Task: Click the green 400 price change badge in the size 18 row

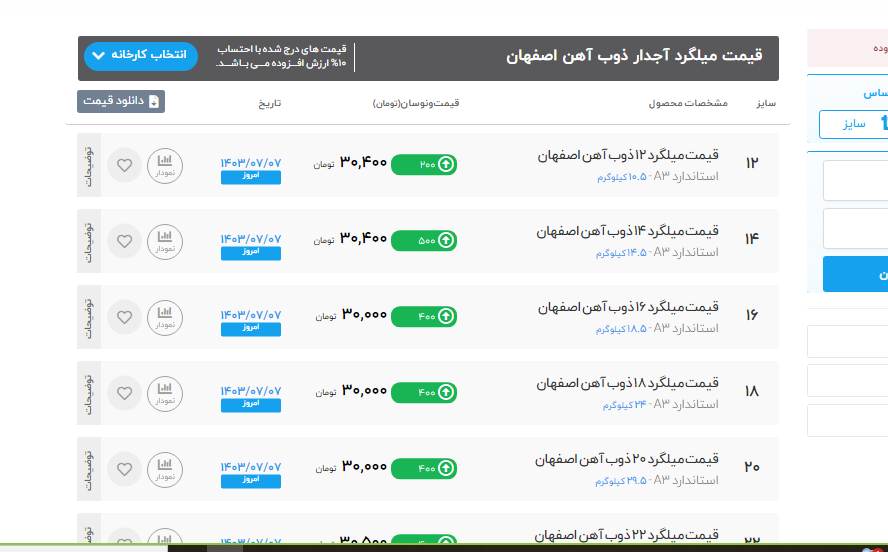Action: coord(424,393)
